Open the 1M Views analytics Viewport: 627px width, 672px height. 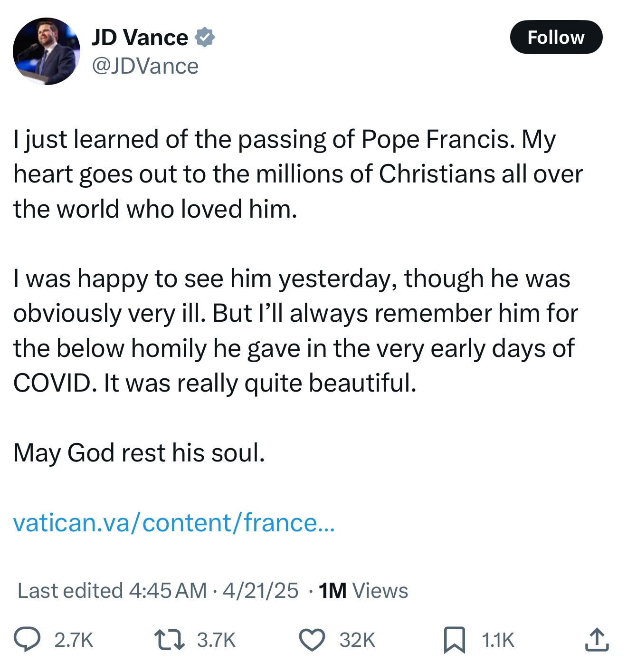pos(363,591)
